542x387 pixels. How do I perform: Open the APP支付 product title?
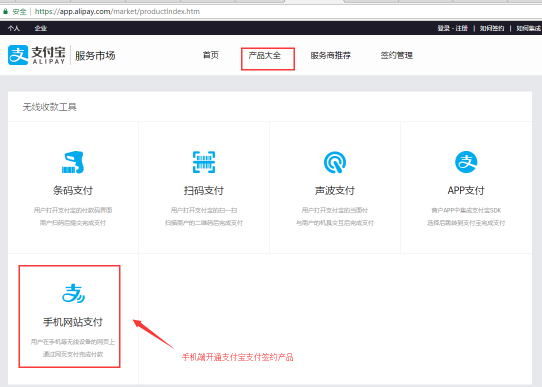[x=466, y=190]
